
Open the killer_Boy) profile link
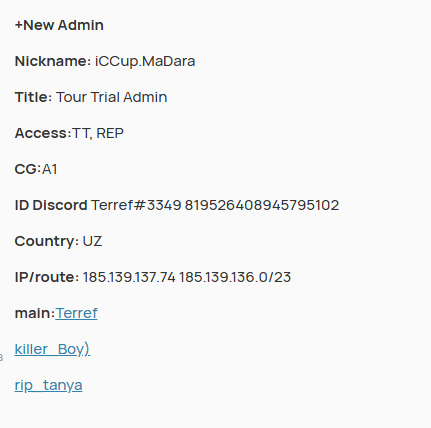click(52, 349)
